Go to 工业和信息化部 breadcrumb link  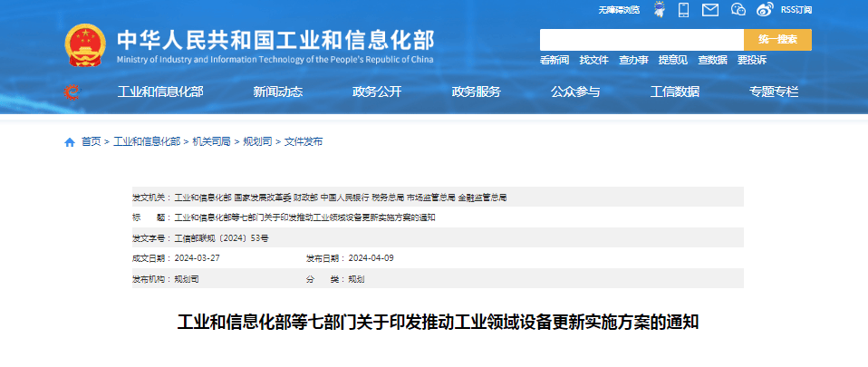(147, 142)
